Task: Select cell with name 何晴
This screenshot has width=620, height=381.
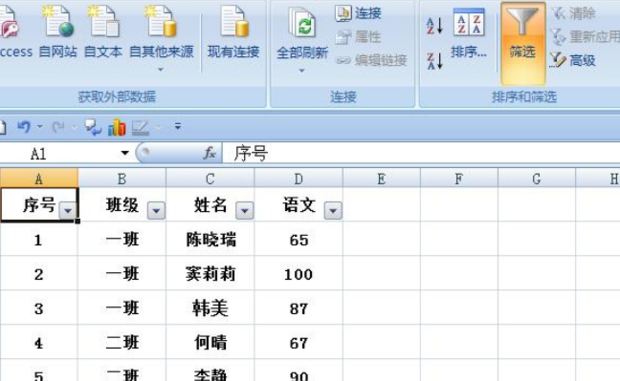Action: pos(210,342)
